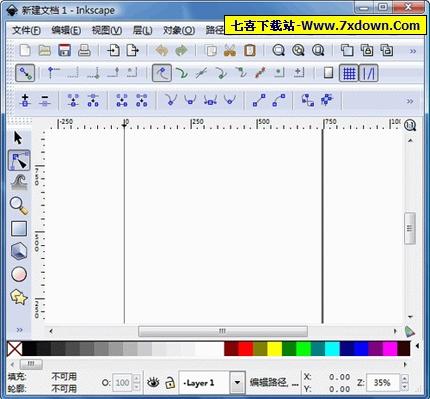Make selected nodes cusp corner icon
The width and height of the screenshot is (430, 399).
tap(171, 100)
